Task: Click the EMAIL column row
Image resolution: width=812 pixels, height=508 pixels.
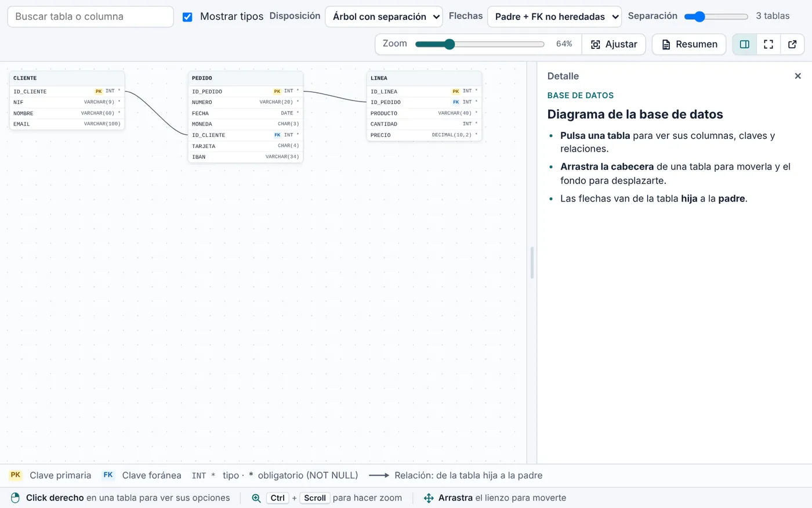Action: 67,124
